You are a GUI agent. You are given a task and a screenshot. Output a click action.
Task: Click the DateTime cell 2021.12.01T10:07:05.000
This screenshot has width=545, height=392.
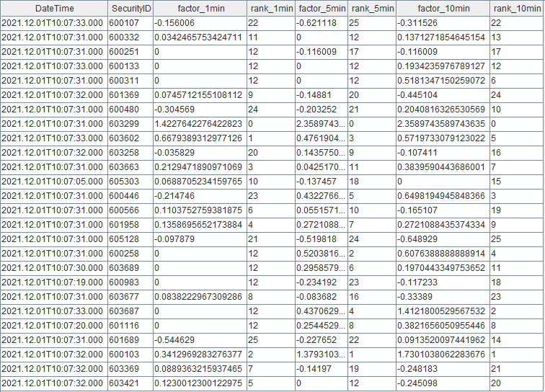(x=53, y=182)
